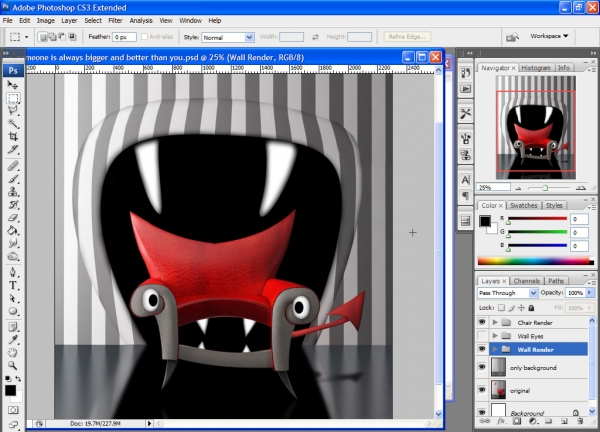
Task: Toggle lock all padlock icon
Action: point(531,308)
